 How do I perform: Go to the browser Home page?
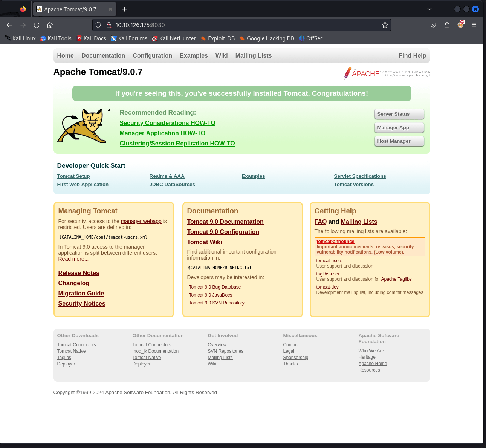[x=50, y=25]
